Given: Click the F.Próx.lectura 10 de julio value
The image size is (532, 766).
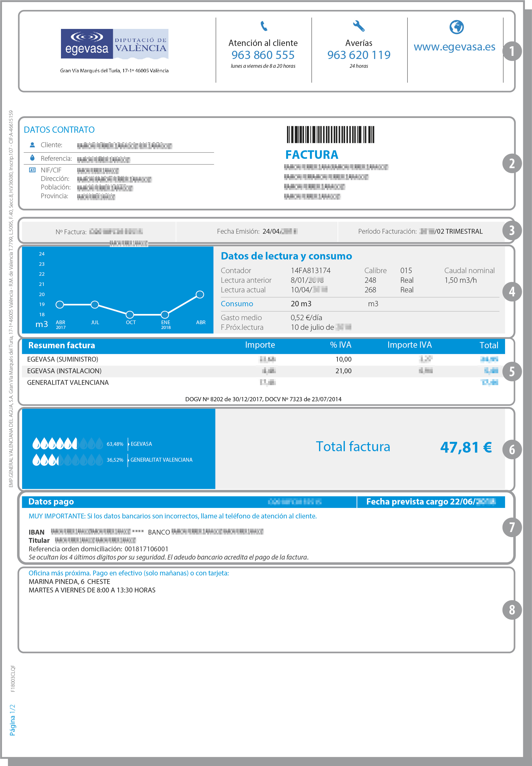Looking at the screenshot, I should (x=321, y=327).
